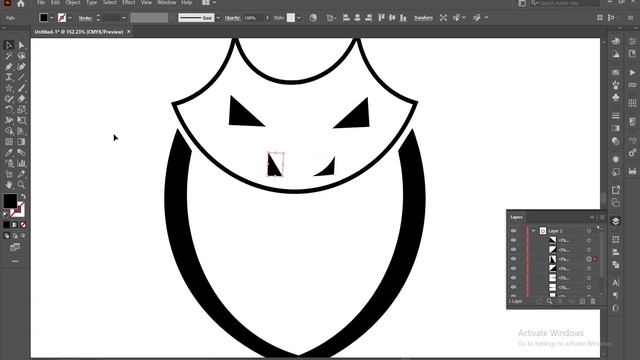Select the Zoom tool
This screenshot has height=360, width=640.
[x=21, y=185]
